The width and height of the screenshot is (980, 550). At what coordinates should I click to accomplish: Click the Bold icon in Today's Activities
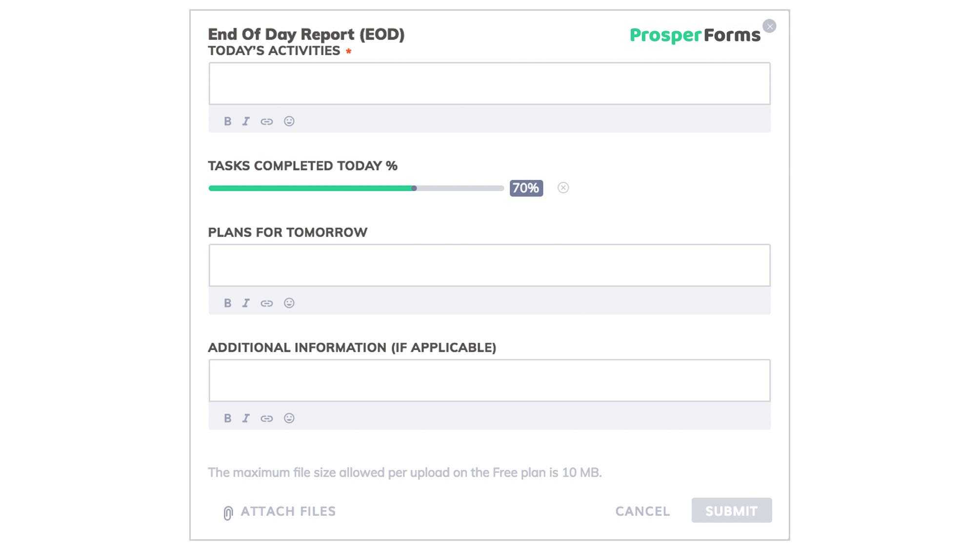[227, 120]
